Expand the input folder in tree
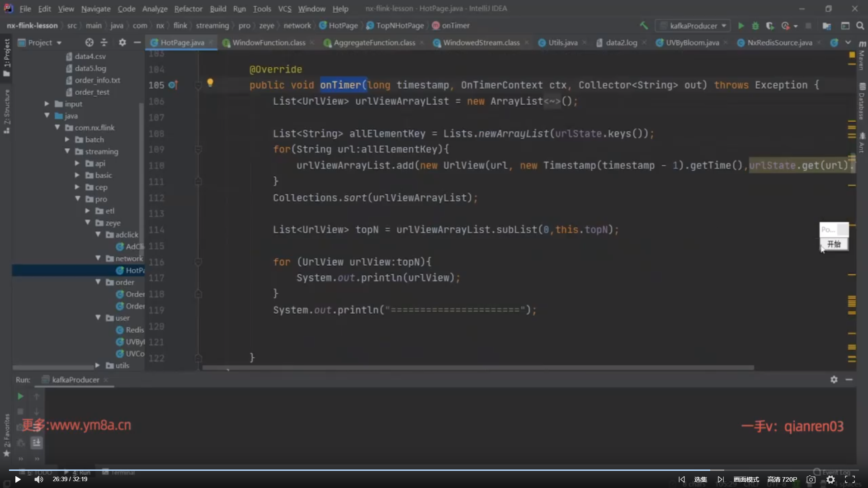 pyautogui.click(x=47, y=104)
